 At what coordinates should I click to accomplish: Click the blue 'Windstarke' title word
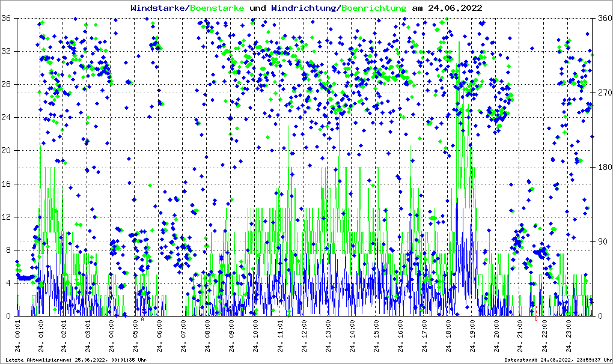pyautogui.click(x=159, y=8)
